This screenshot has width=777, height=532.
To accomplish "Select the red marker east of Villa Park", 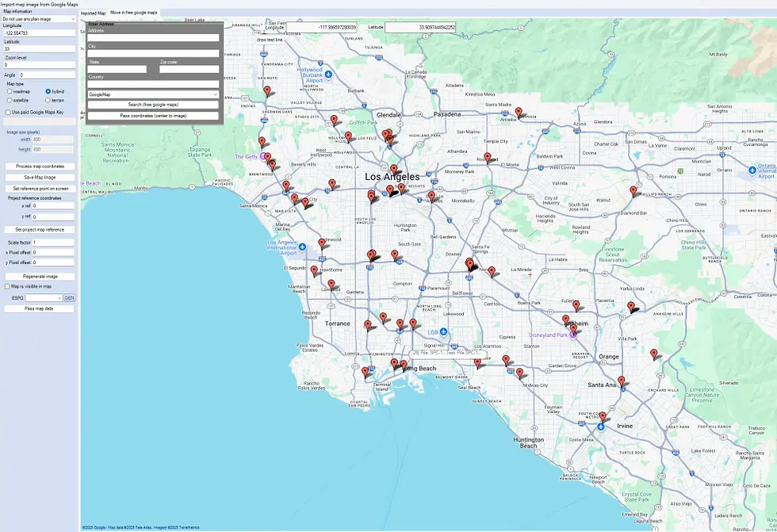I will click(x=654, y=354).
